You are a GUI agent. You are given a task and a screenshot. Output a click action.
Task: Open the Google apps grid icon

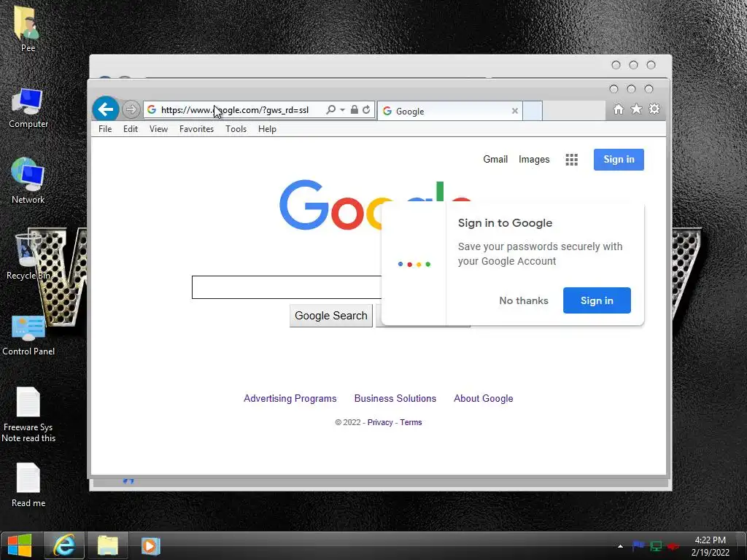[x=572, y=160]
